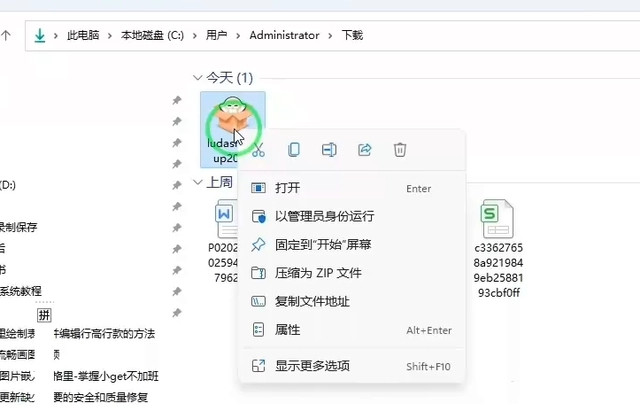Click the pin icon beside (D:)

pos(176,185)
